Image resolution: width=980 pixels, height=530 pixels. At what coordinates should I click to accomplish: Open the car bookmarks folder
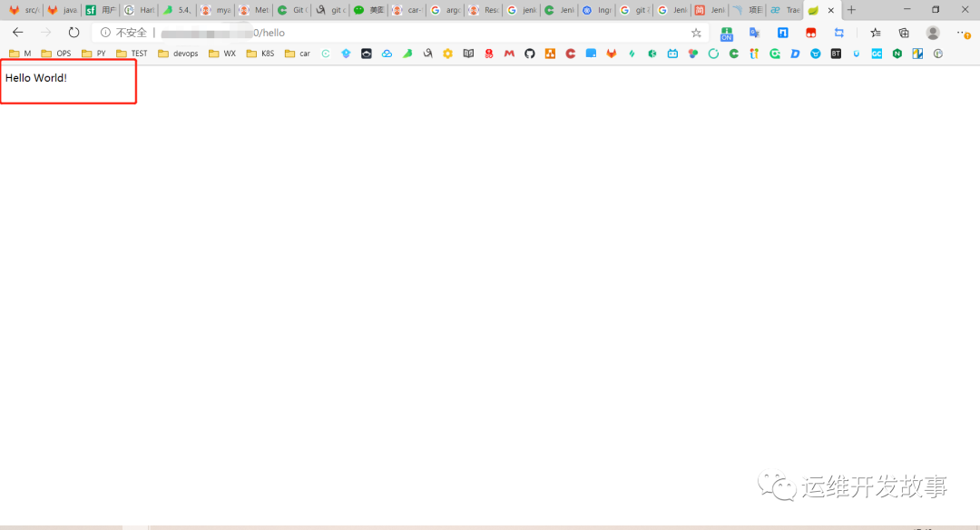pos(298,54)
